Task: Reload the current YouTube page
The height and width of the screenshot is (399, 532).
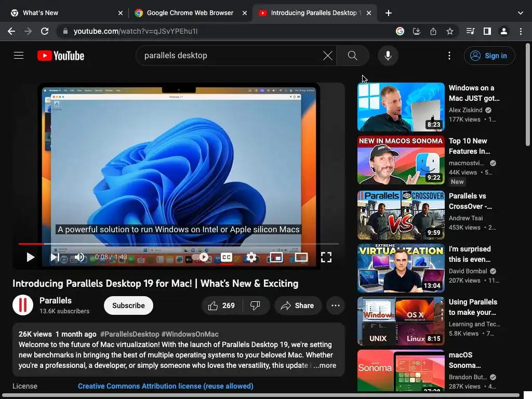Action: click(x=45, y=31)
